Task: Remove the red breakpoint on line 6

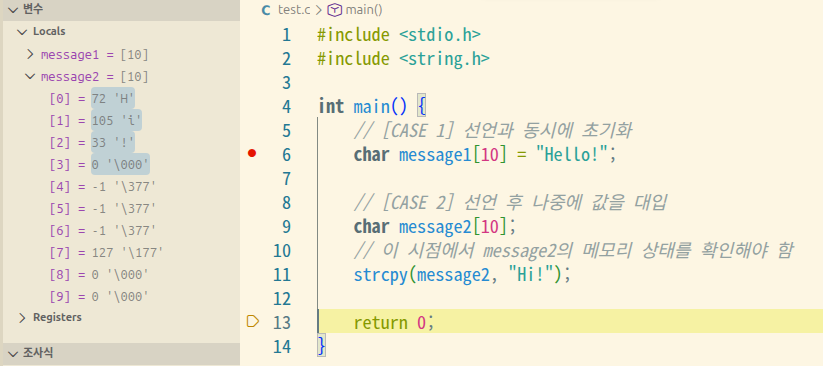Action: (252, 154)
